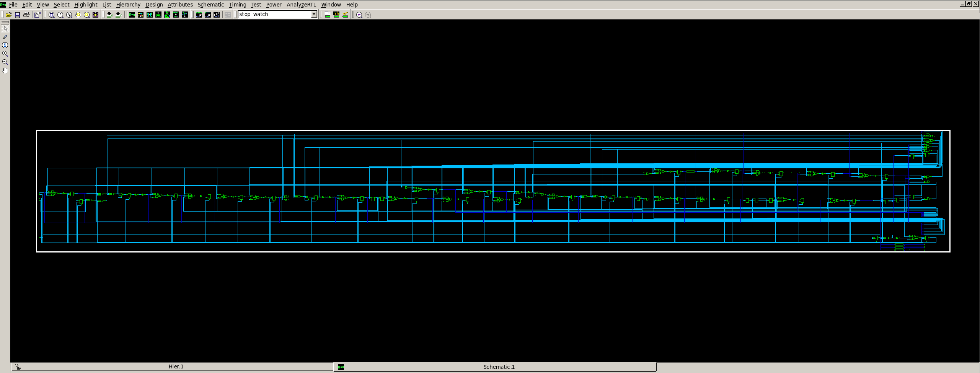Select the pencil highlight tool
Viewport: 980px width, 373px height.
pyautogui.click(x=5, y=37)
